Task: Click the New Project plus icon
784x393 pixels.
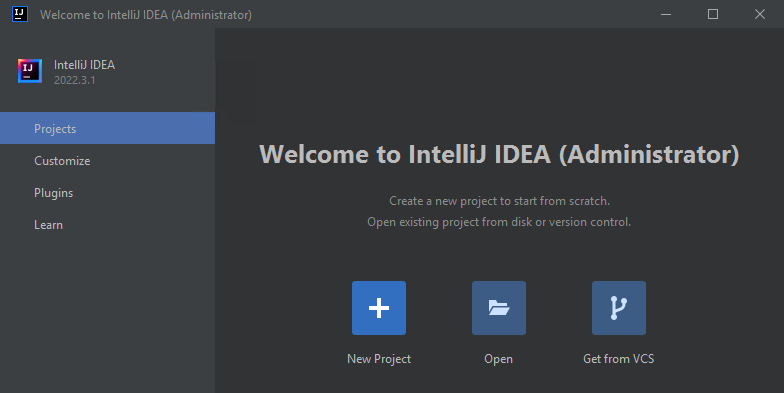Action: [378, 308]
